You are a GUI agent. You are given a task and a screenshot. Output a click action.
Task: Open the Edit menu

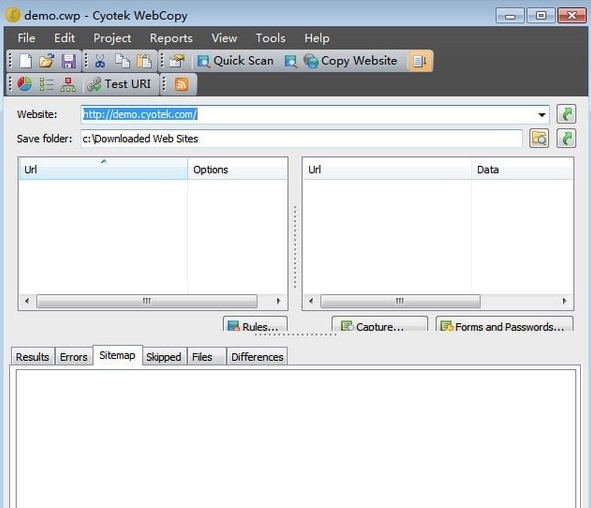[64, 38]
